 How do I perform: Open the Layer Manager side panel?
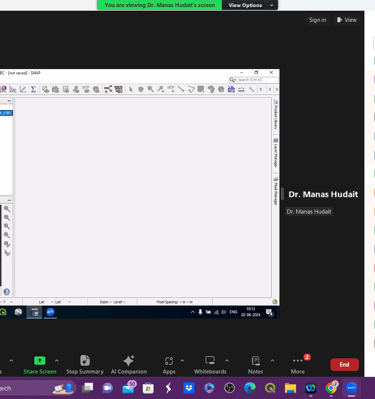276,153
